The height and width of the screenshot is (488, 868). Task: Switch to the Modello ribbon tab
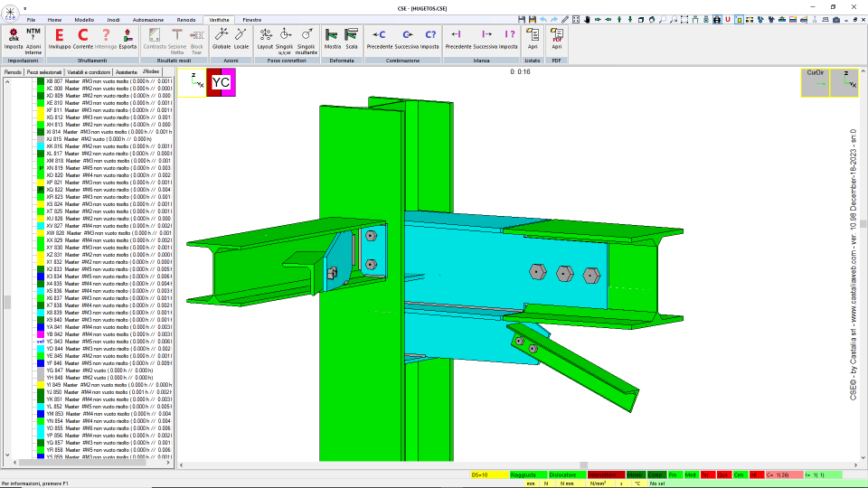click(84, 20)
